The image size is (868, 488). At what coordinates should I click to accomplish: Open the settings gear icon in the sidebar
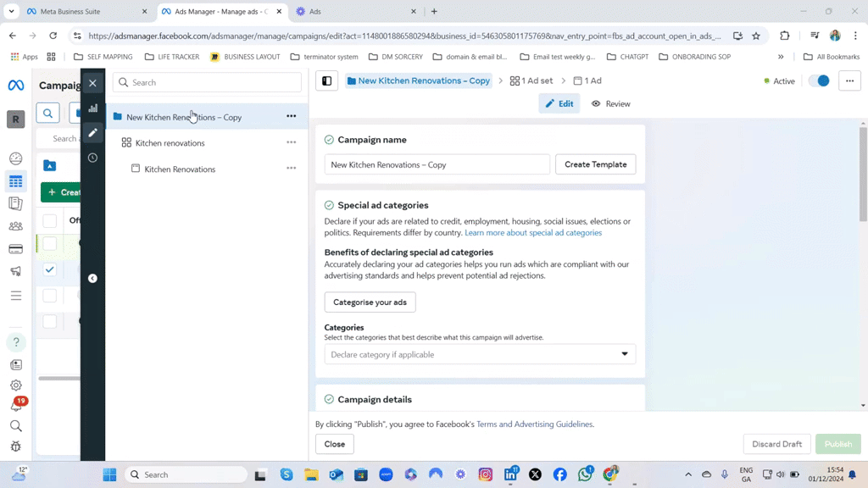[x=15, y=385]
